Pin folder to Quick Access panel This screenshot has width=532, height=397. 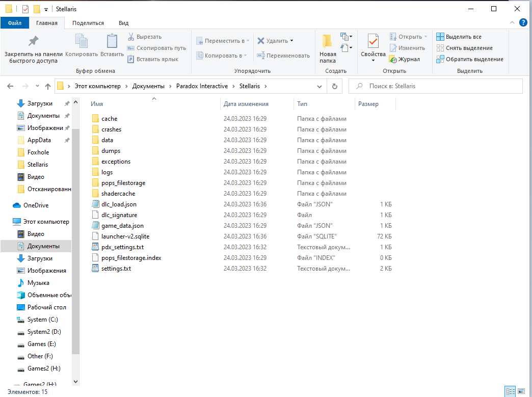click(x=33, y=49)
